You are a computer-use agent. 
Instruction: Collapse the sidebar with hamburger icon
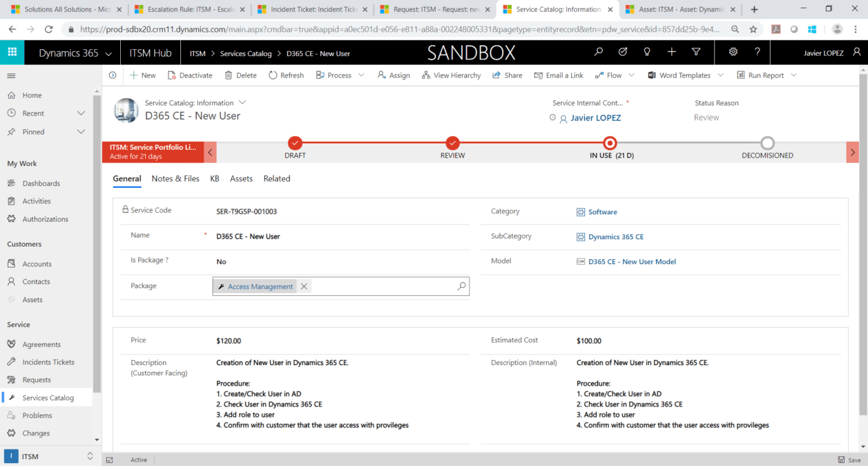coord(11,75)
